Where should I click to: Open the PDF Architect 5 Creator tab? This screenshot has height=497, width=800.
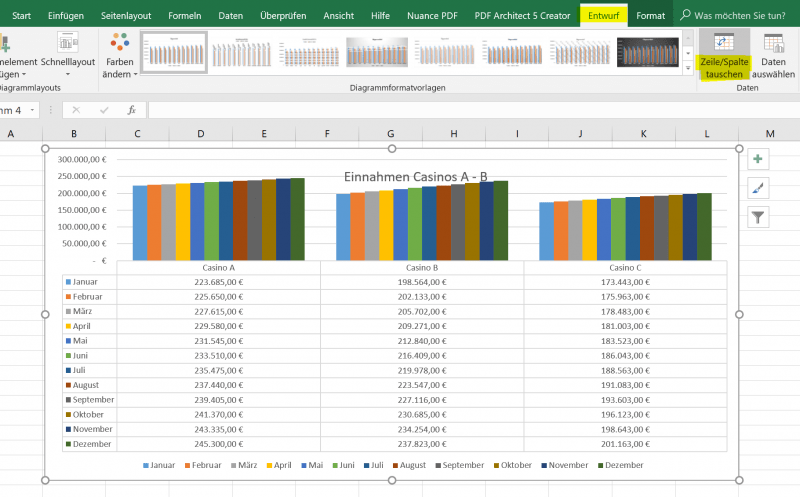point(522,15)
